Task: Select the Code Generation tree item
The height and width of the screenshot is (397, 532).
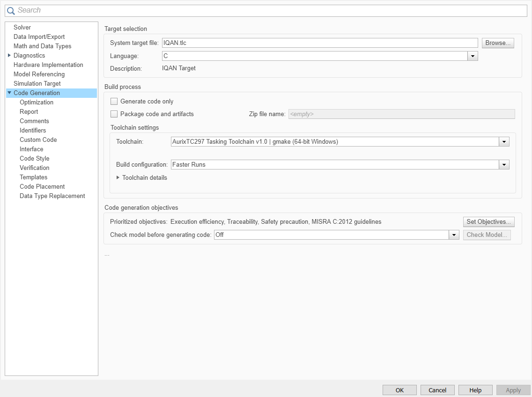Action: point(37,93)
